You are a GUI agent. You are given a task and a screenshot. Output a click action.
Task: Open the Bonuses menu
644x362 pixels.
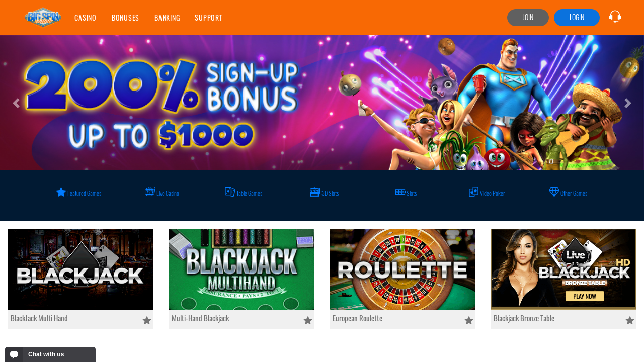point(125,18)
